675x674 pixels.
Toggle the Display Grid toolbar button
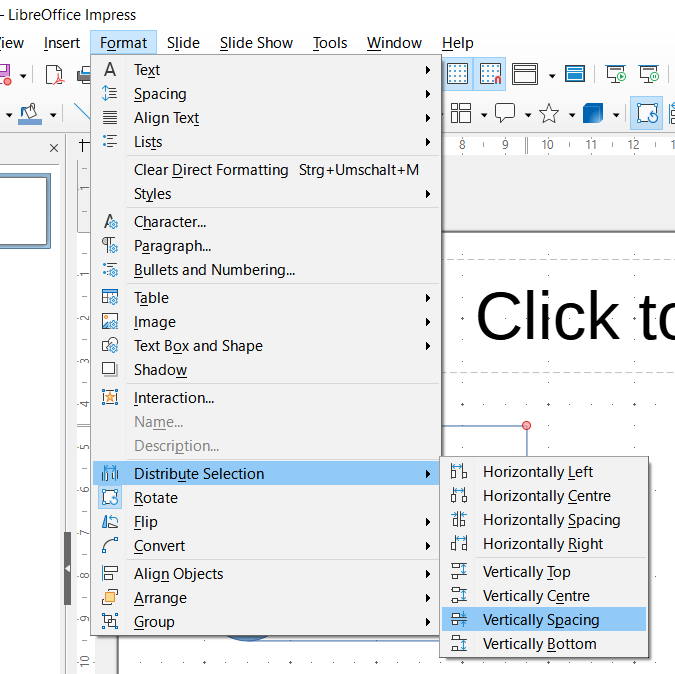[x=457, y=74]
